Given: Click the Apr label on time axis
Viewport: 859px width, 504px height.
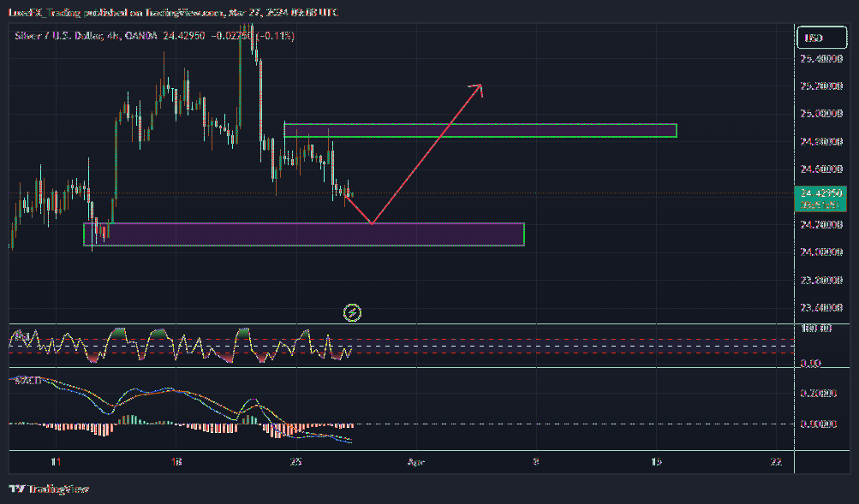Looking at the screenshot, I should pyautogui.click(x=416, y=462).
